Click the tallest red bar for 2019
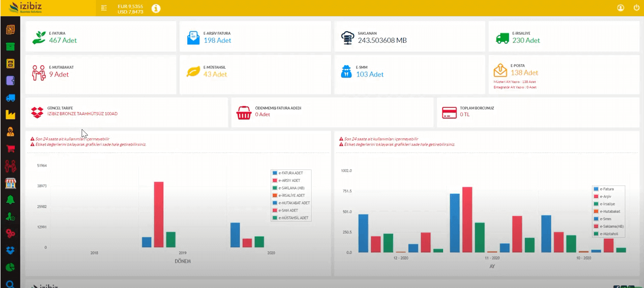Viewport: 644px width, 288px height. click(159, 214)
